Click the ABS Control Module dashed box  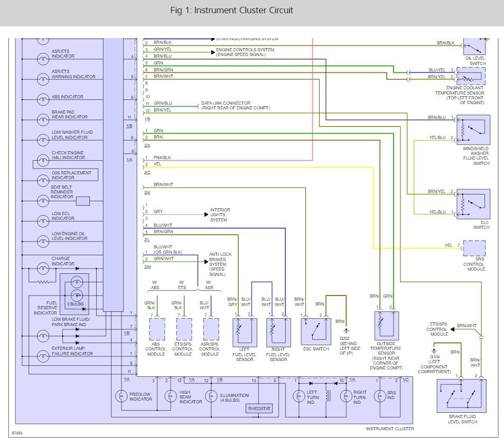tap(157, 329)
